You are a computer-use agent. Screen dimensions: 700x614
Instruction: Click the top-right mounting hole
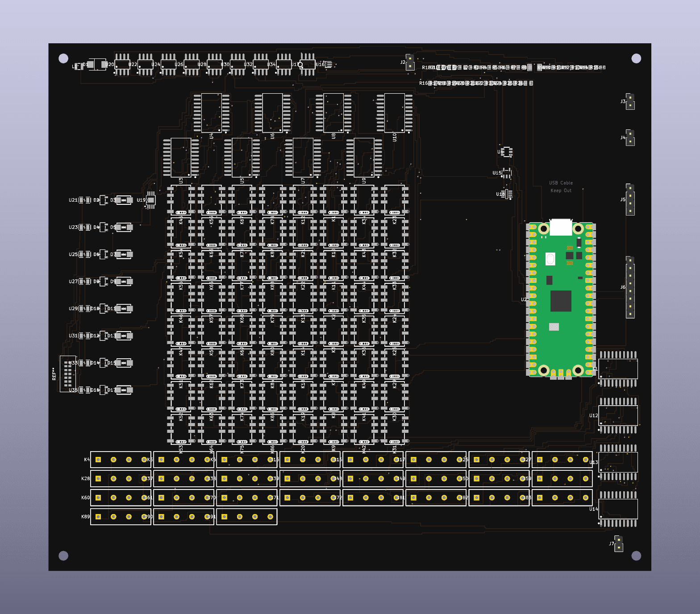coord(636,58)
